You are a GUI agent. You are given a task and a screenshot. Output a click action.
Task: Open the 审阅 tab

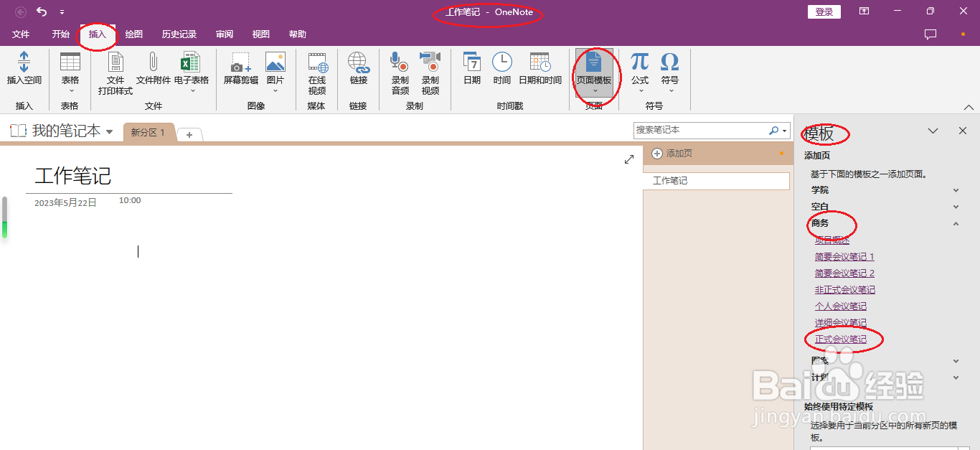[x=225, y=34]
